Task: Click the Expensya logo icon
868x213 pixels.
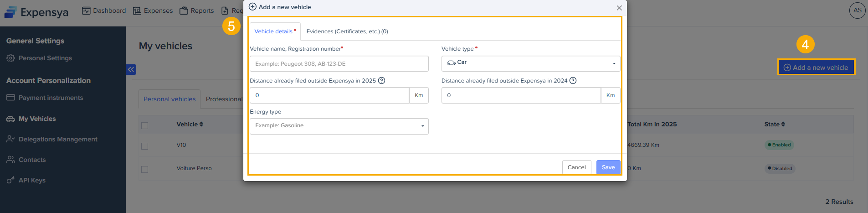Action: point(10,12)
